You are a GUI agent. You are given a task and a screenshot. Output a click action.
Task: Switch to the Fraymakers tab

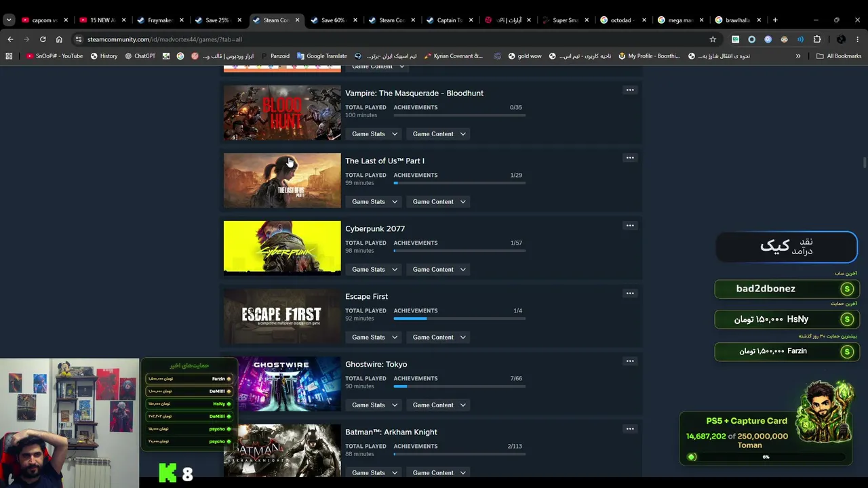click(x=160, y=20)
